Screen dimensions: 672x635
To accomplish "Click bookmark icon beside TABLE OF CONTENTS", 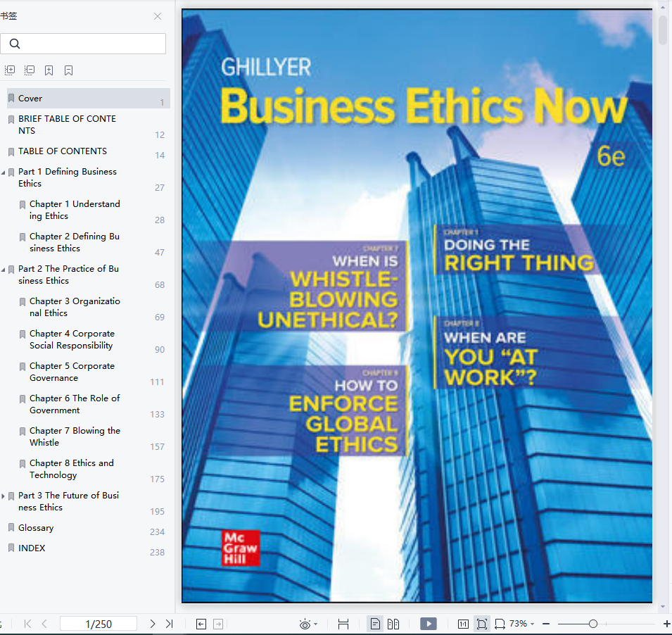I will 11,151.
